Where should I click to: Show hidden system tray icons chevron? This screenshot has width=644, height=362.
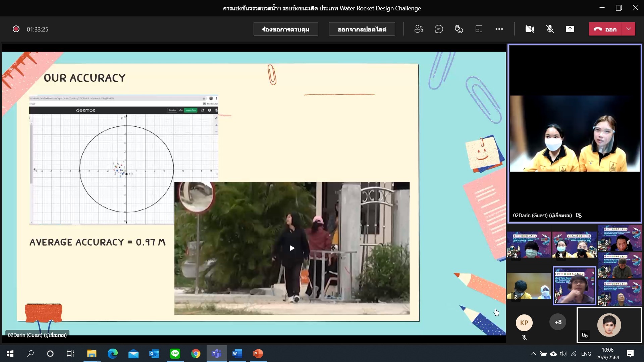point(533,354)
